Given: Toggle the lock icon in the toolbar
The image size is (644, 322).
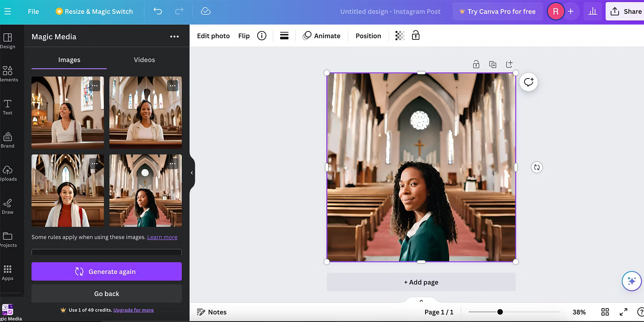Looking at the screenshot, I should 416,36.
